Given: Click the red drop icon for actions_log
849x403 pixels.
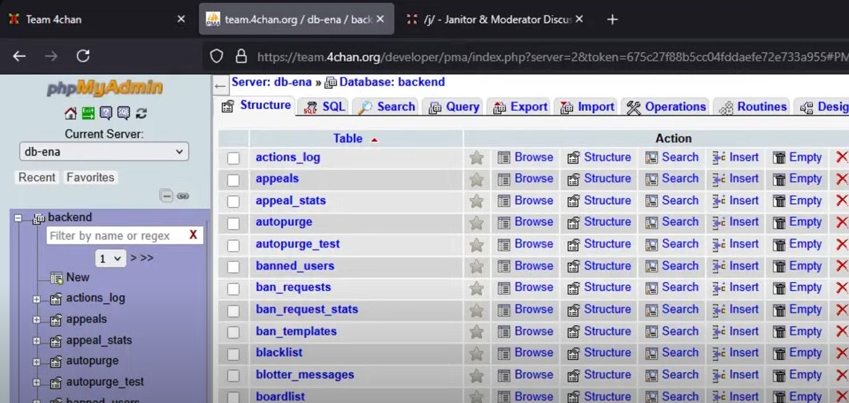Looking at the screenshot, I should click(842, 158).
